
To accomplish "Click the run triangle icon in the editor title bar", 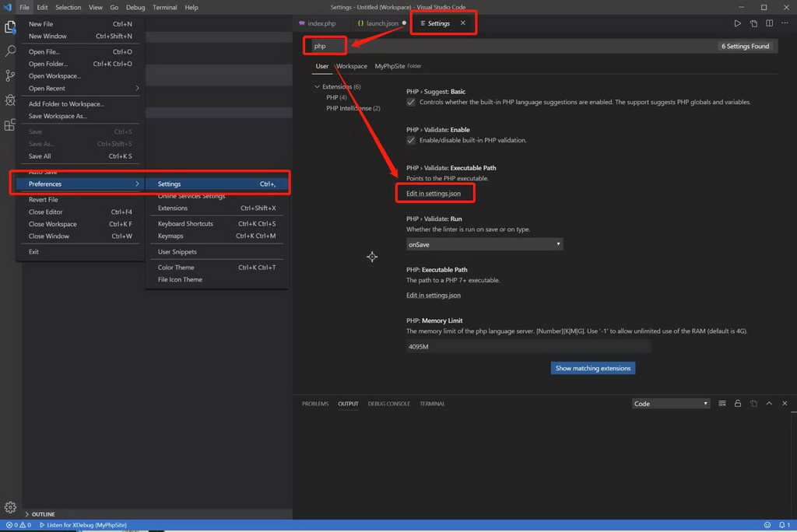I will click(x=738, y=23).
